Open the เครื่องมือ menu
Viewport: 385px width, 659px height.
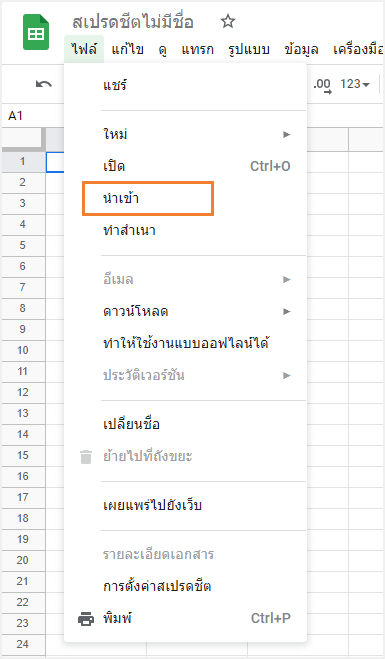tap(358, 49)
